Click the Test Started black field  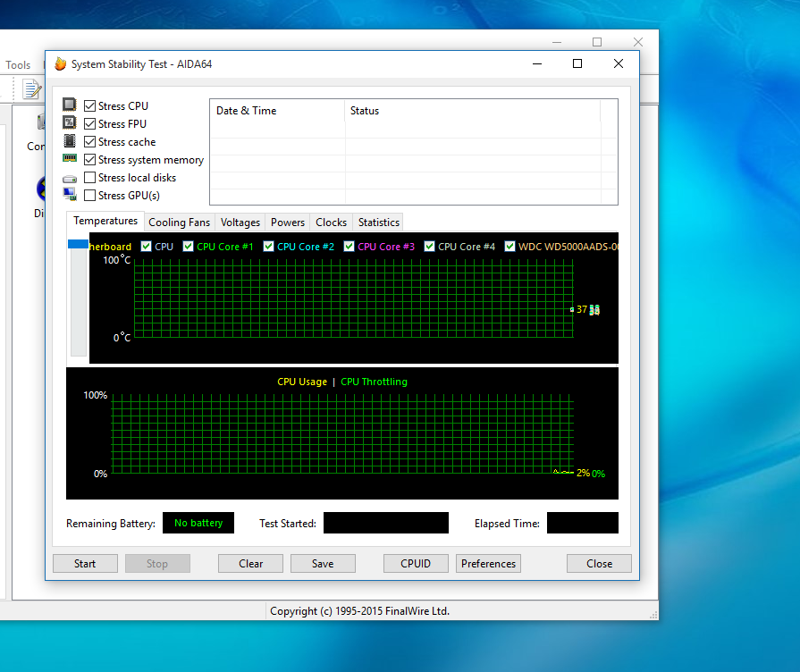pos(386,523)
